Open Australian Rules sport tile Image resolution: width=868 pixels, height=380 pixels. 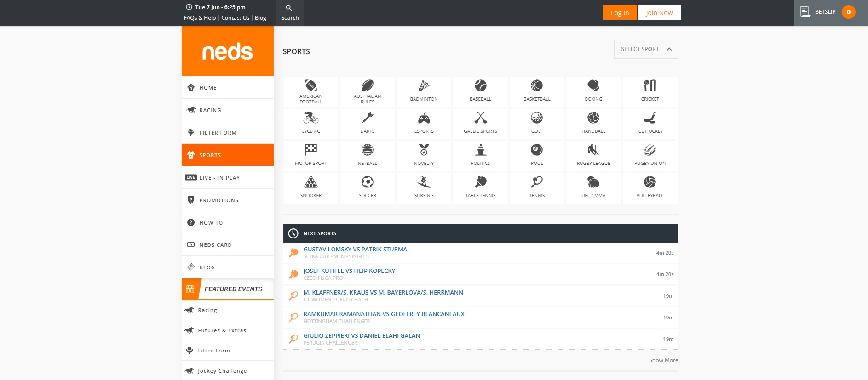tap(368, 92)
